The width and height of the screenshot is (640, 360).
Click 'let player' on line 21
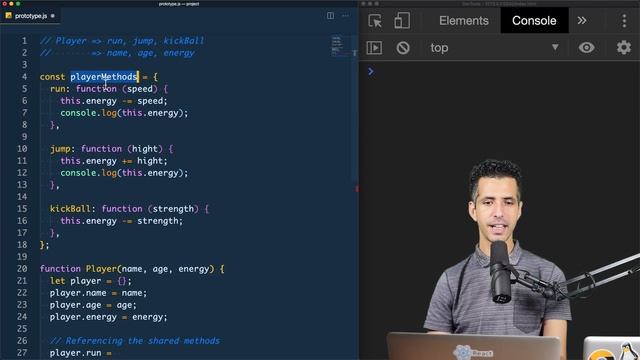(75, 281)
